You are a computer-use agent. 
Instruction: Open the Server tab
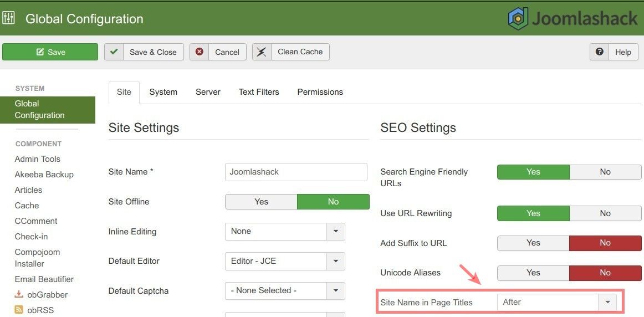[208, 92]
